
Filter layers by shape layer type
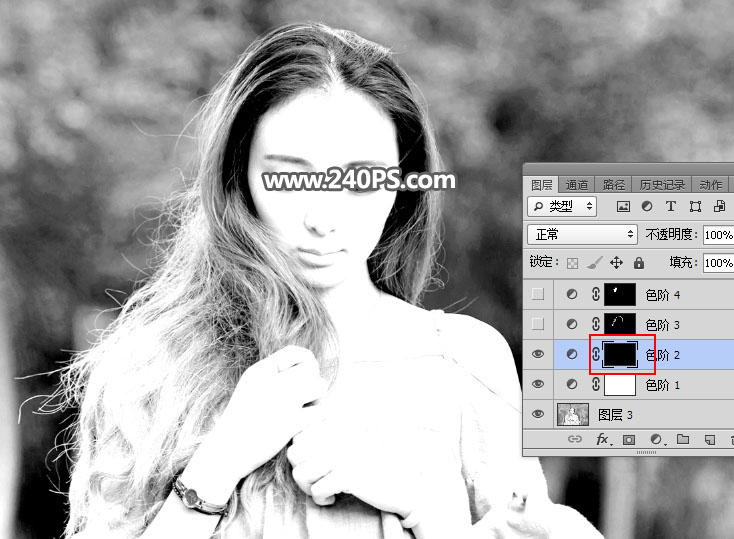pos(695,207)
